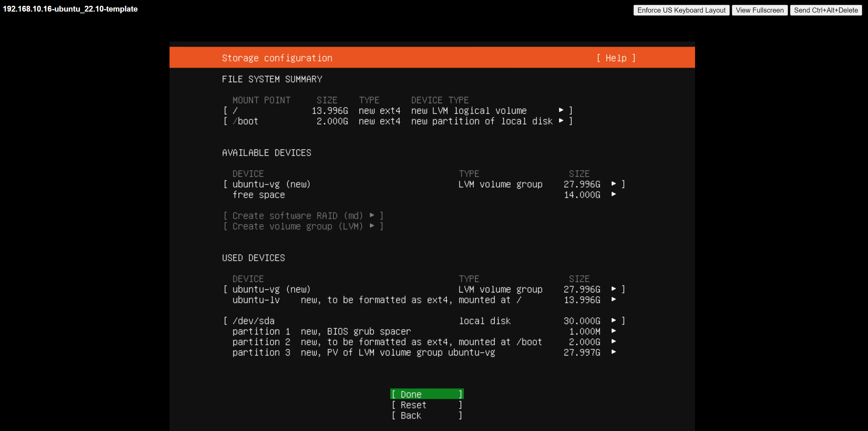The image size is (868, 431).
Task: Expand arrow for used ubuntu-vg 27.996G
Action: (613, 289)
